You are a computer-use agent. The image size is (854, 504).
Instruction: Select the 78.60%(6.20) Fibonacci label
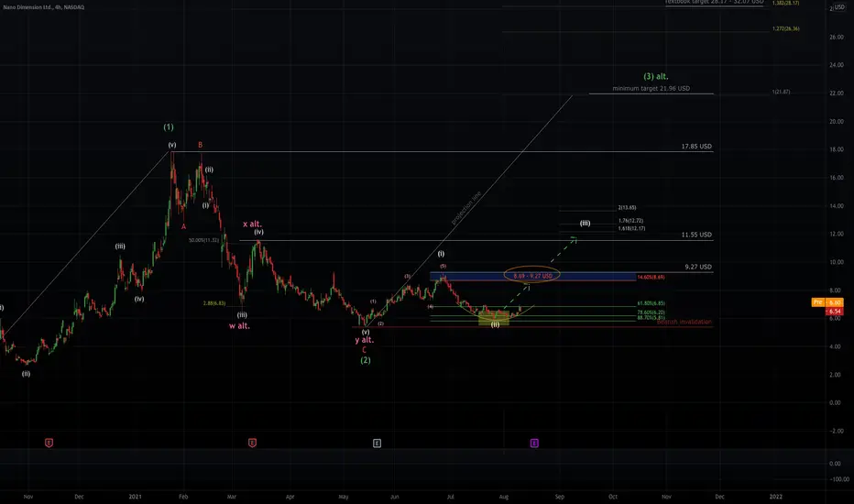click(x=651, y=312)
